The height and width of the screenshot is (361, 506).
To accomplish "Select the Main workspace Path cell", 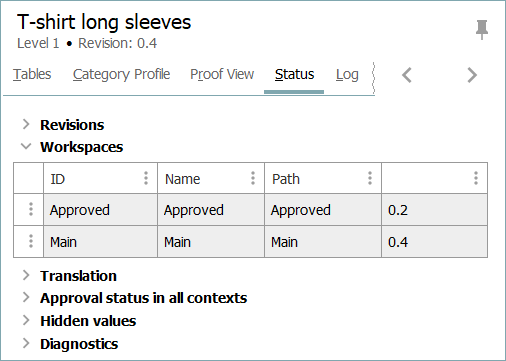I will click(x=323, y=242).
